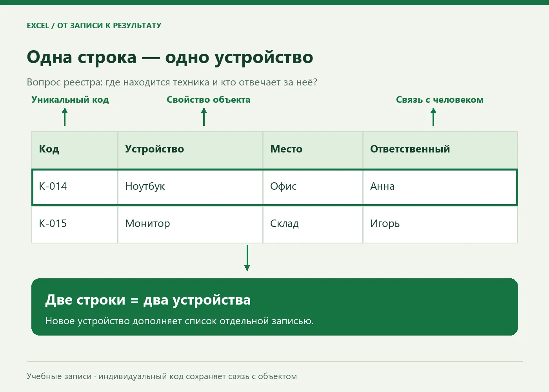Select the 'Место' column header
The image size is (549, 392).
point(313,150)
